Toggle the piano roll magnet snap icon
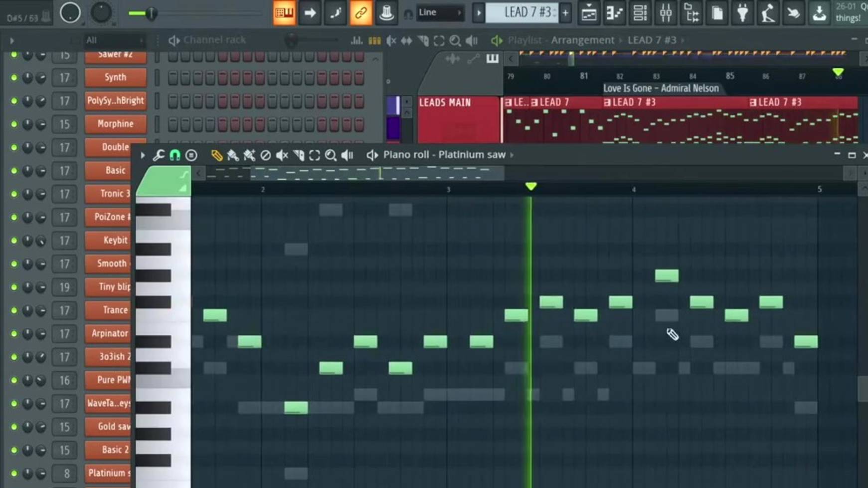Screen dimensions: 868x488 [175, 155]
